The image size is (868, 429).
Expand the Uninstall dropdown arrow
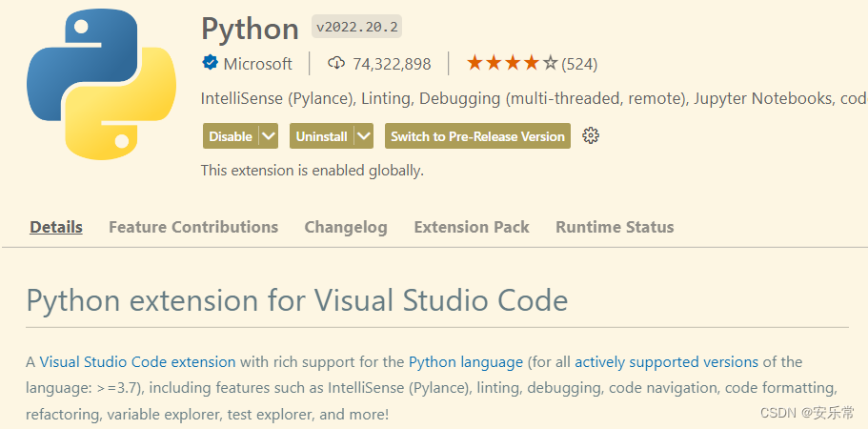[x=363, y=136]
